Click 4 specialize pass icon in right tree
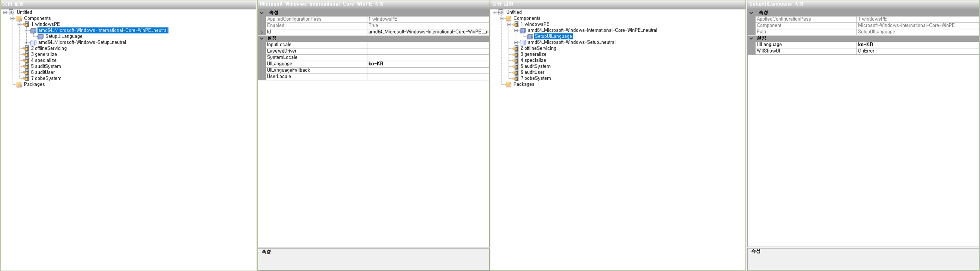980x271 pixels. point(516,60)
